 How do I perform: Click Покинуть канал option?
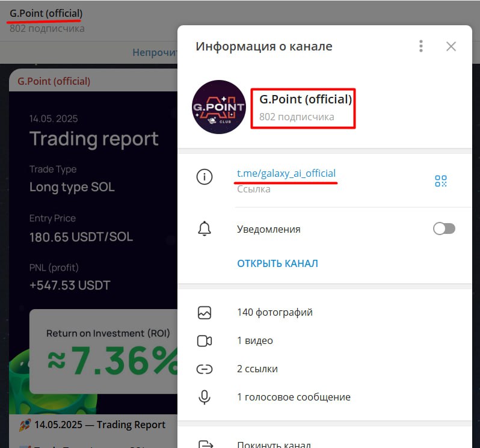pos(274,444)
